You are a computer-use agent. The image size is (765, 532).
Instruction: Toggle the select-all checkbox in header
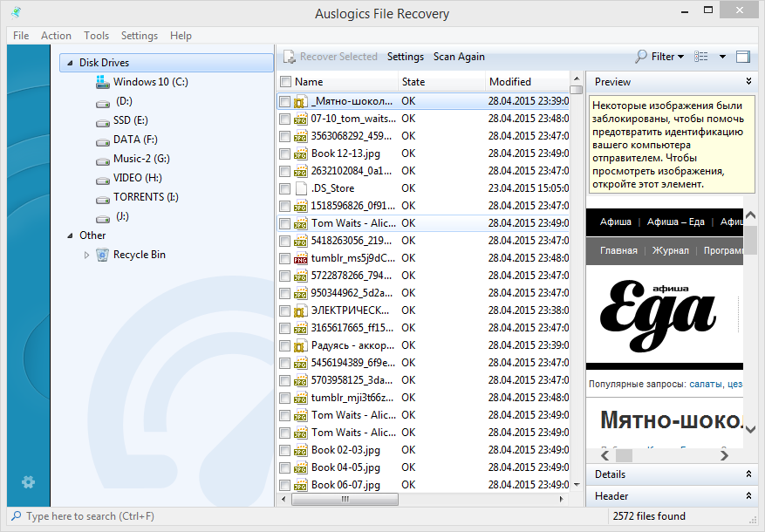pos(284,82)
